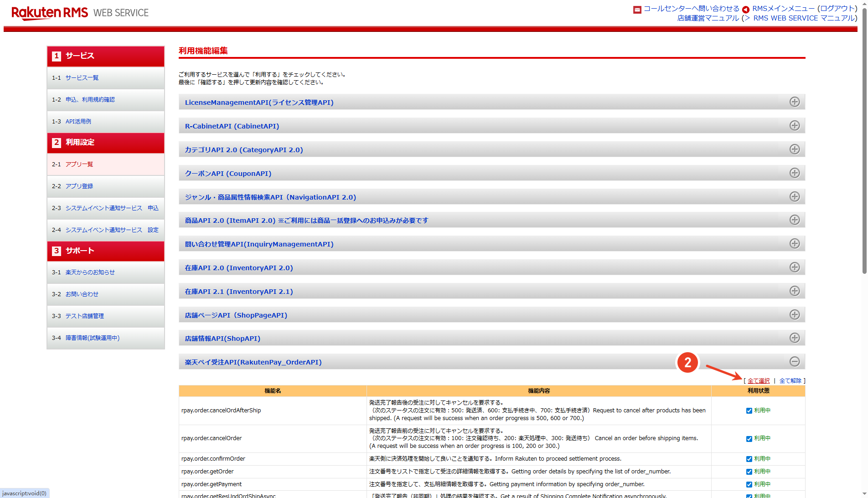Click plus icon on 商品API 2.0 row

(x=795, y=220)
